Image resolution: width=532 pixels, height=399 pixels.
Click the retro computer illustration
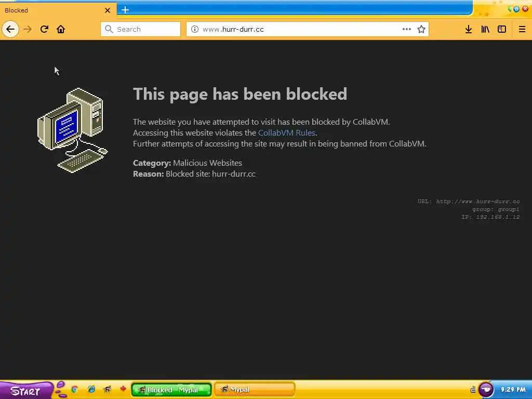pyautogui.click(x=73, y=130)
